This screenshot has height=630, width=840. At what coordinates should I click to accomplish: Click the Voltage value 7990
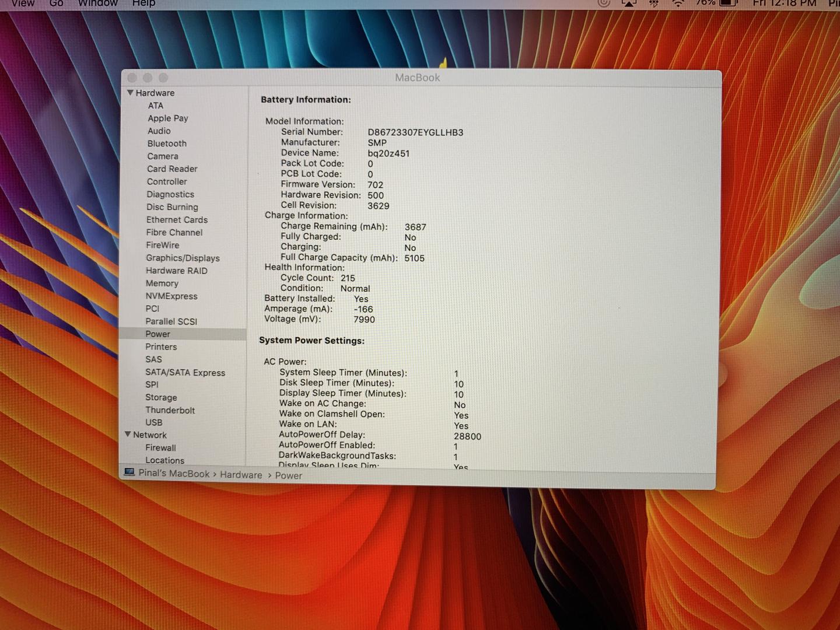click(x=364, y=320)
